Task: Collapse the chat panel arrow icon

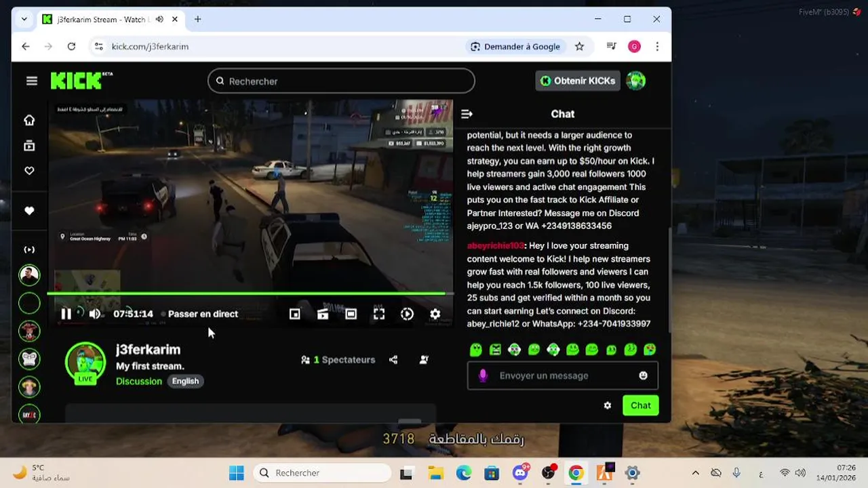Action: click(x=467, y=114)
